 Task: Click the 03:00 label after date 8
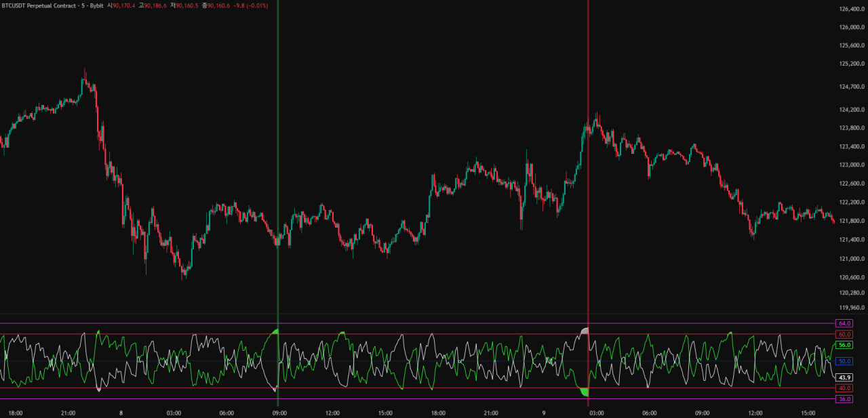click(x=174, y=413)
